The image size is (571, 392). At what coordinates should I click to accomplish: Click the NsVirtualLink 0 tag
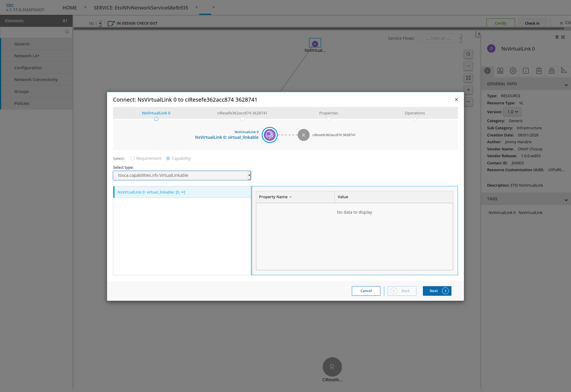tap(502, 213)
